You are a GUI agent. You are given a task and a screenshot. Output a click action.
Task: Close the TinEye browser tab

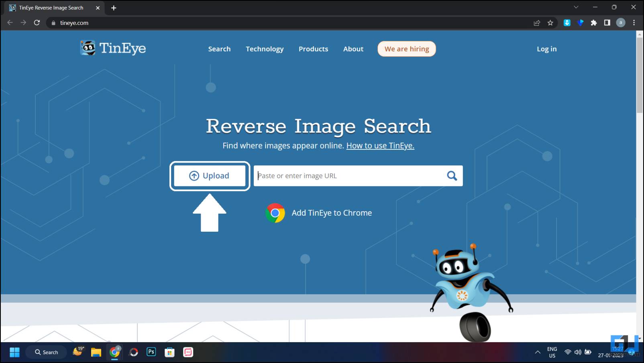(98, 8)
